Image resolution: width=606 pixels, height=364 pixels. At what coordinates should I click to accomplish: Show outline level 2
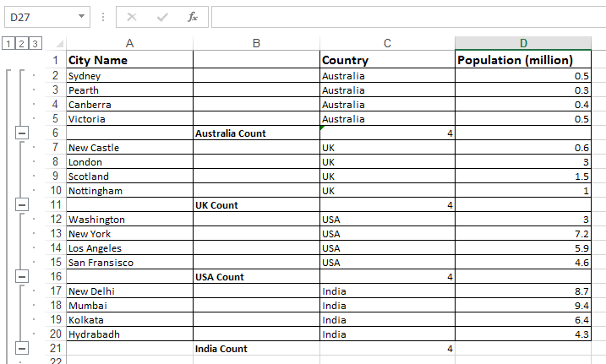tap(22, 44)
